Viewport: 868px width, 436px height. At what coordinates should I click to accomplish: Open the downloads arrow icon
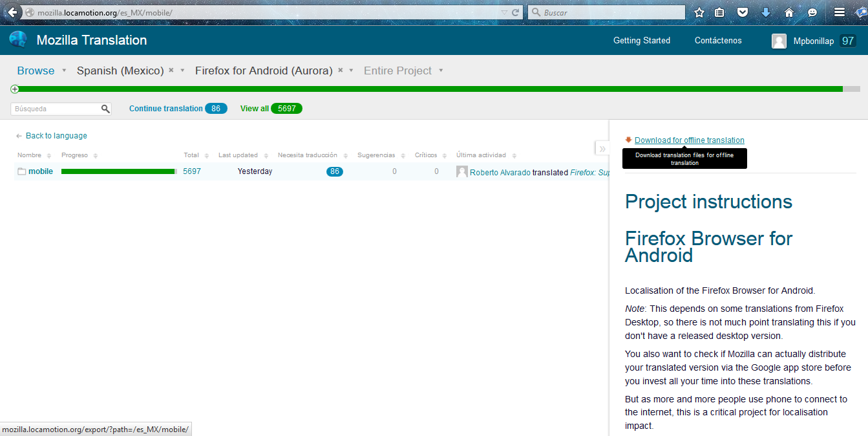pos(766,12)
